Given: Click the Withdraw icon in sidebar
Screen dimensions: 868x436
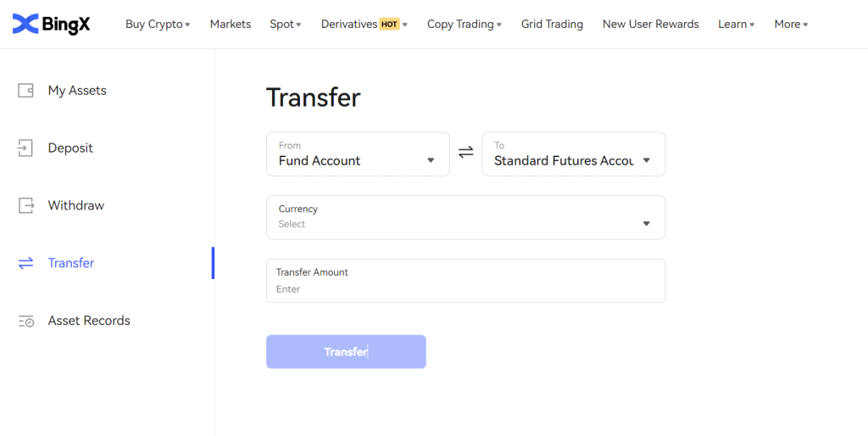Looking at the screenshot, I should pyautogui.click(x=25, y=205).
